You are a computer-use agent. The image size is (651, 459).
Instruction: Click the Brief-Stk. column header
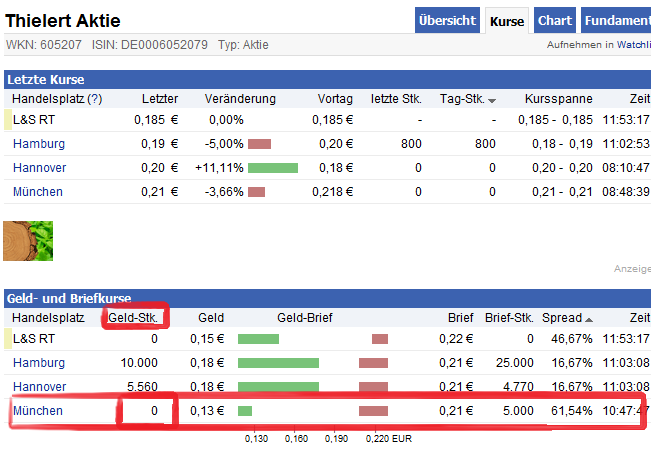pyautogui.click(x=509, y=318)
